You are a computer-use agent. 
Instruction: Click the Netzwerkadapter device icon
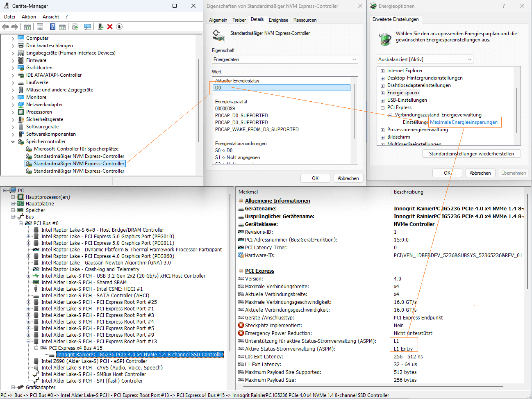coord(21,105)
